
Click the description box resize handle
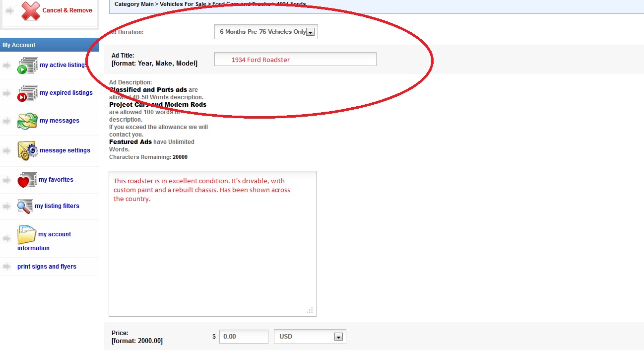point(310,310)
